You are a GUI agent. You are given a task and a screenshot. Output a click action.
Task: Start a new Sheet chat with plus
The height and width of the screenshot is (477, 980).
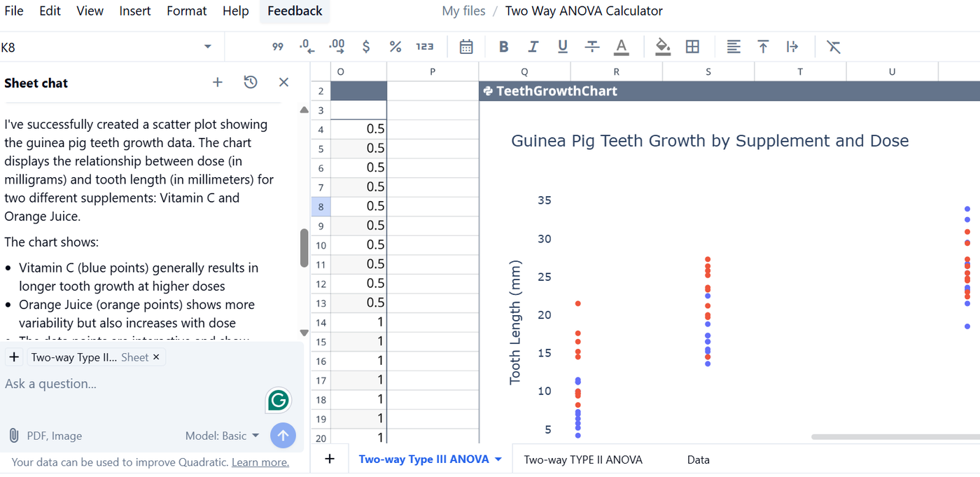(218, 83)
